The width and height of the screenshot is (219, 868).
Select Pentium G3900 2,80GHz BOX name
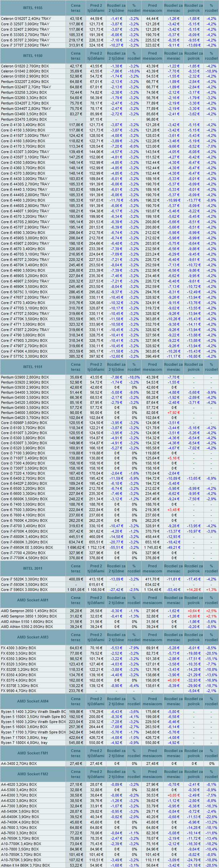pos(25,377)
